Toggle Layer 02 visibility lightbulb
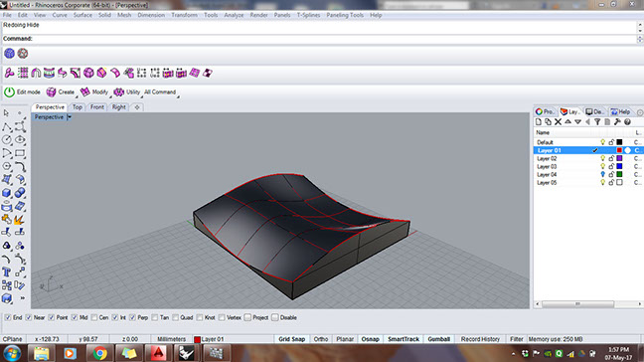This screenshot has width=644, height=362. [602, 158]
